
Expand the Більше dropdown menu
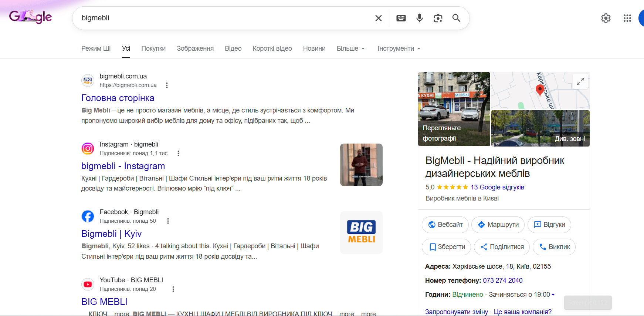click(351, 48)
